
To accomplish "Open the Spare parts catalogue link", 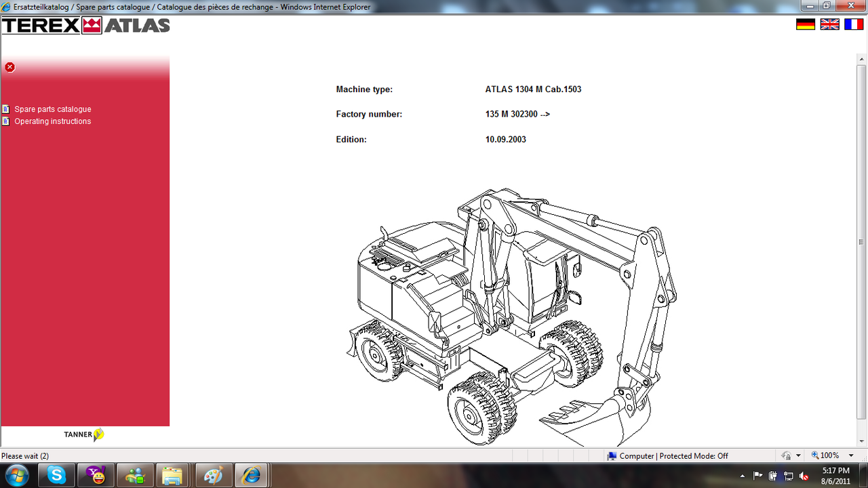I will click(53, 109).
